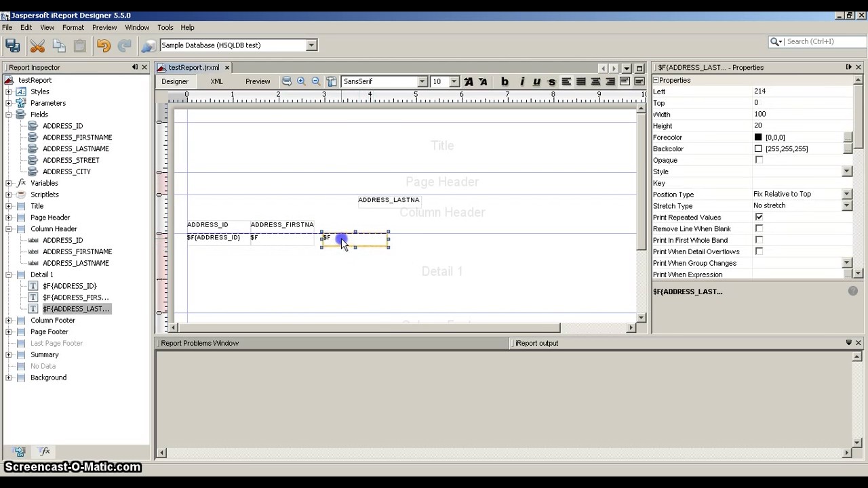The image size is (868, 488).
Task: Click the help icon in Properties description
Action: click(853, 291)
